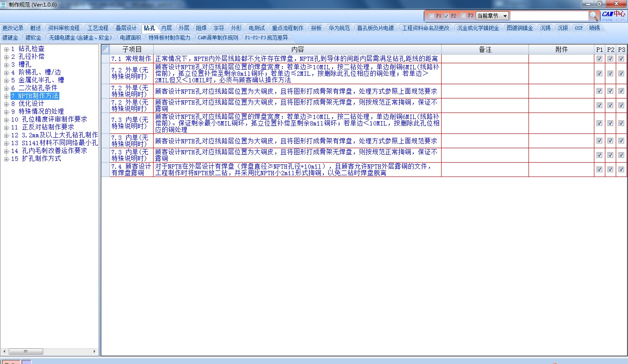Click the 内容 column header
628x364 pixels.
click(x=297, y=50)
